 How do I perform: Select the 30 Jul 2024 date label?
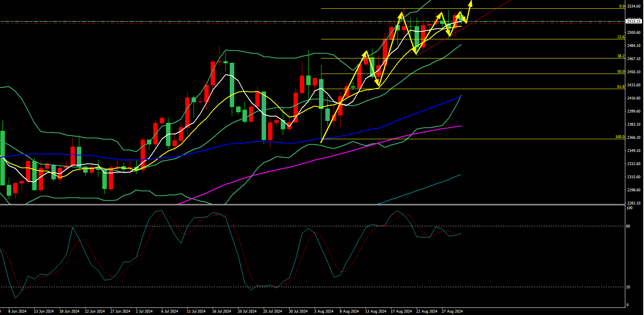click(x=298, y=311)
